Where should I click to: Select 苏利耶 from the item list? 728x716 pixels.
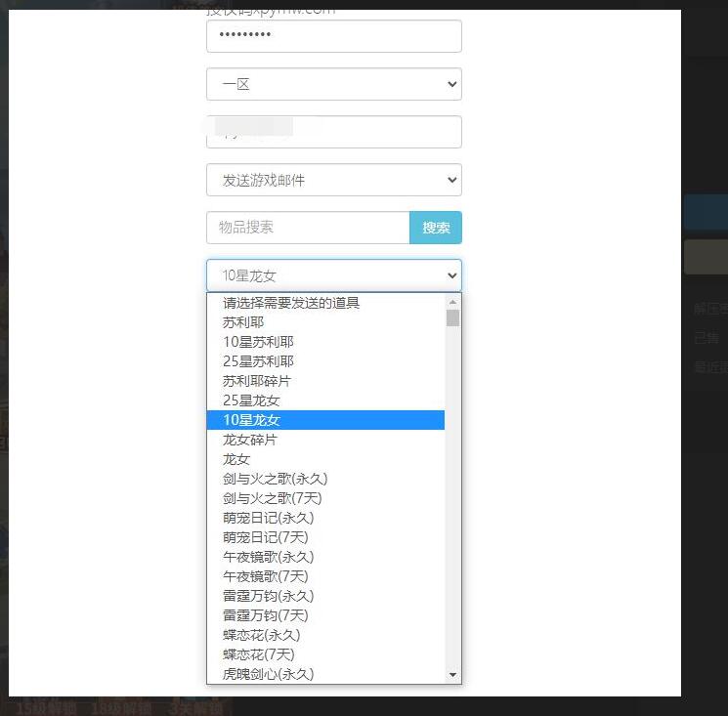pyautogui.click(x=243, y=322)
